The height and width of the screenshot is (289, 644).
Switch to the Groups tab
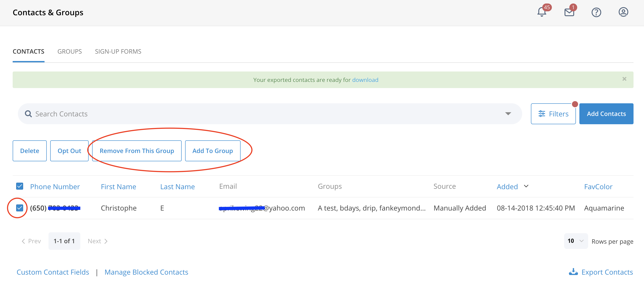[x=69, y=51]
